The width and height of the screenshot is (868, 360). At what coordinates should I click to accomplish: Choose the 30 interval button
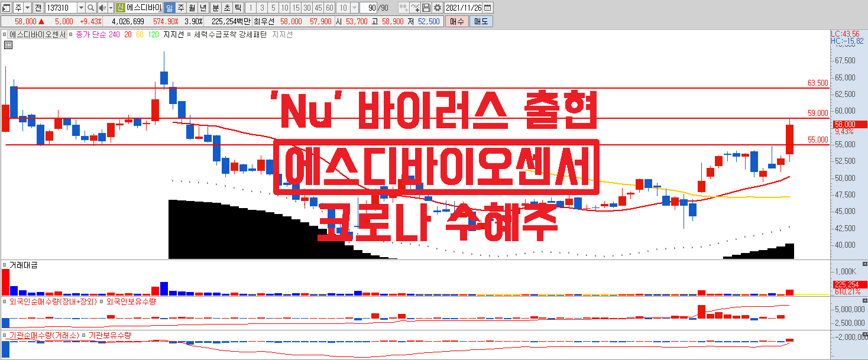pyautogui.click(x=307, y=8)
